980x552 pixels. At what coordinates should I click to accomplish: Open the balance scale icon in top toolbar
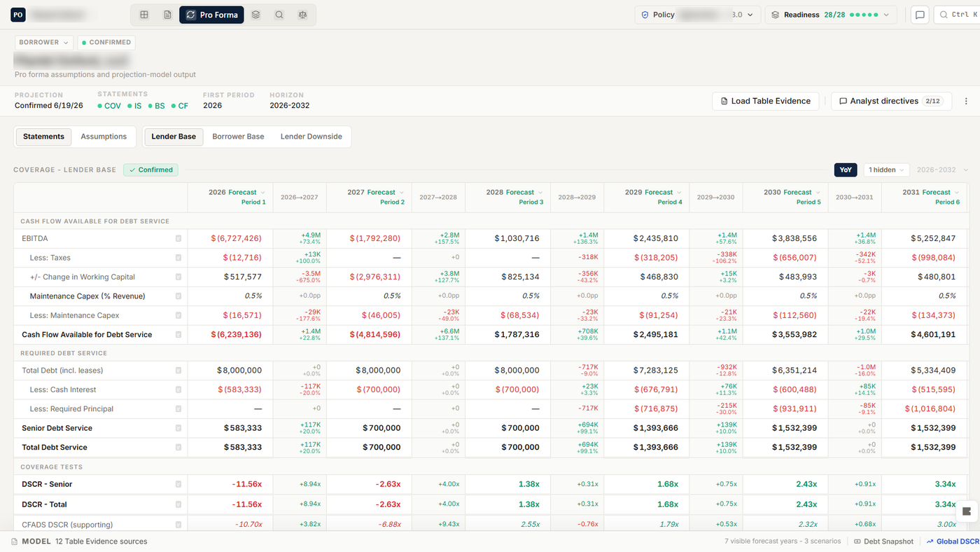coord(302,15)
